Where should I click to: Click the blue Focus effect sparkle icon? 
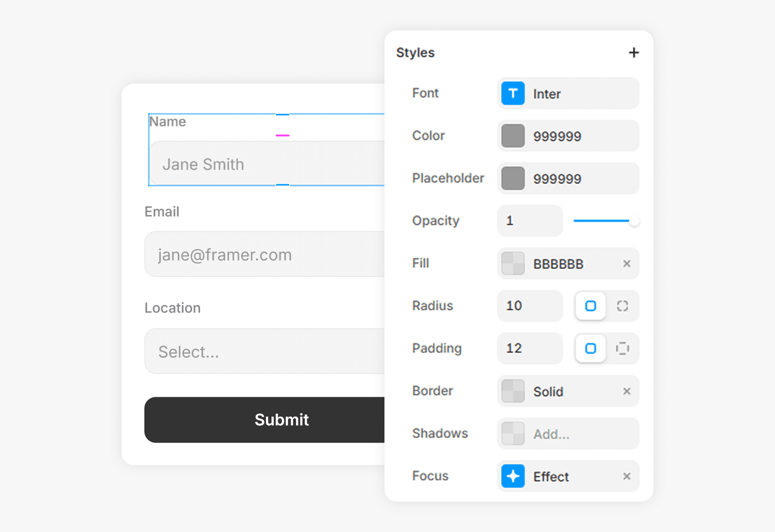tap(512, 476)
